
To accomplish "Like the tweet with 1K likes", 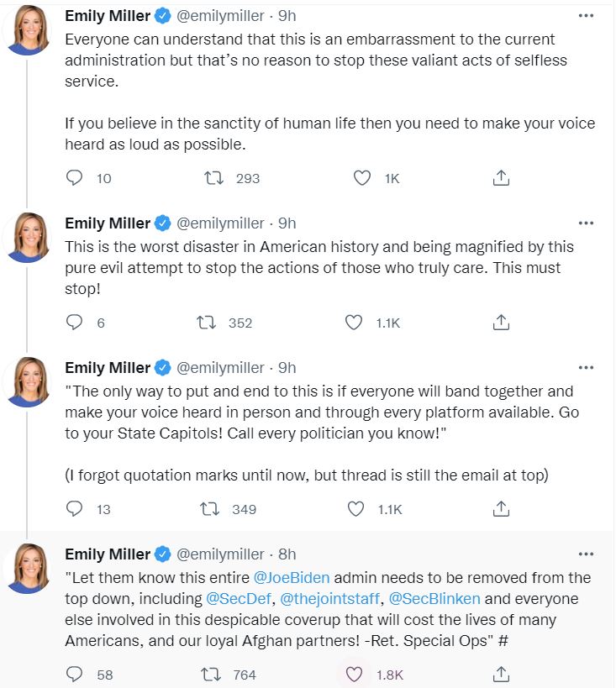I will pyautogui.click(x=362, y=178).
